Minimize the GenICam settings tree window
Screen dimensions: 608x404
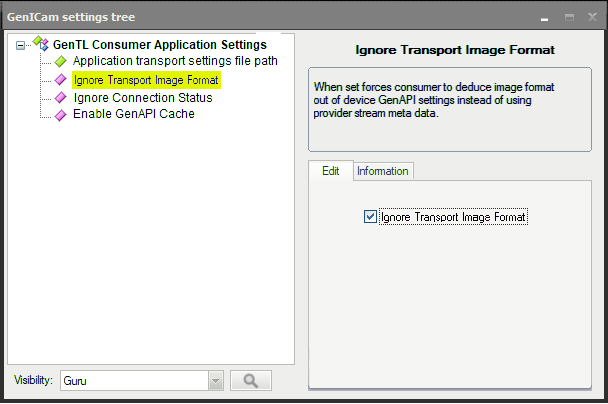click(x=544, y=18)
